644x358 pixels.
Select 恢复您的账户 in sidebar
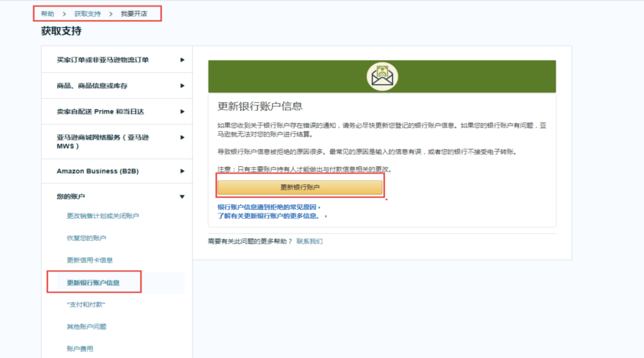[x=86, y=238]
